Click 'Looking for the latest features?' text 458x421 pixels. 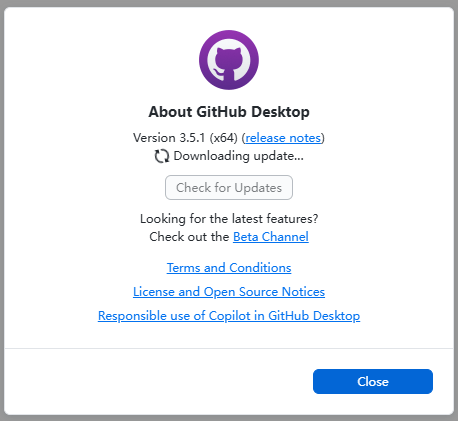229,219
